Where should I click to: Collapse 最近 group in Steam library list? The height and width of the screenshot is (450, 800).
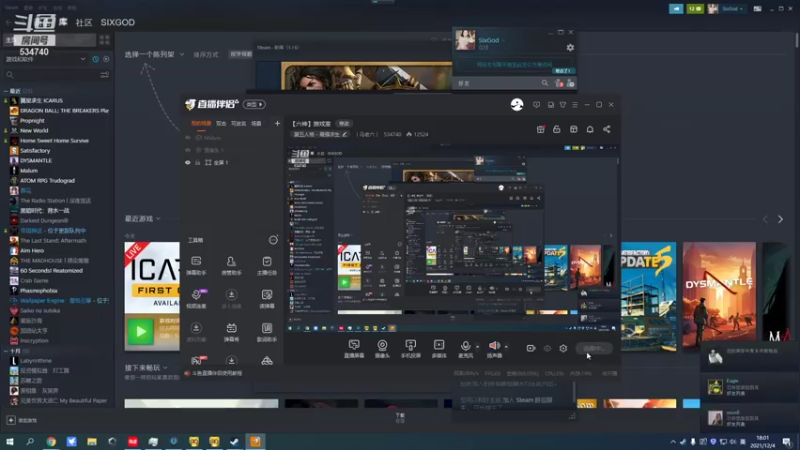coord(6,91)
